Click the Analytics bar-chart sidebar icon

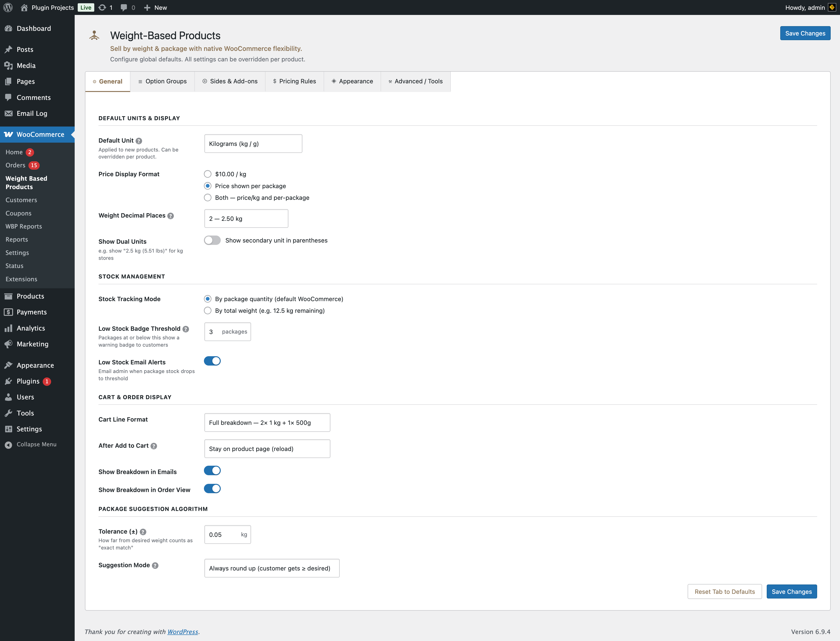click(x=8, y=328)
